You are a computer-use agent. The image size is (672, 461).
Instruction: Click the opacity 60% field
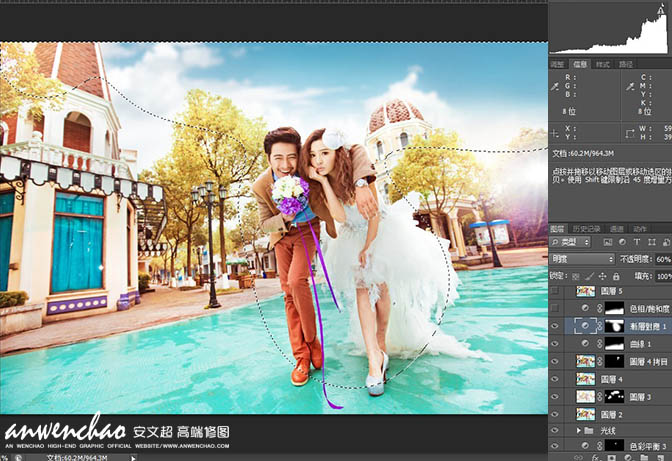[663, 259]
